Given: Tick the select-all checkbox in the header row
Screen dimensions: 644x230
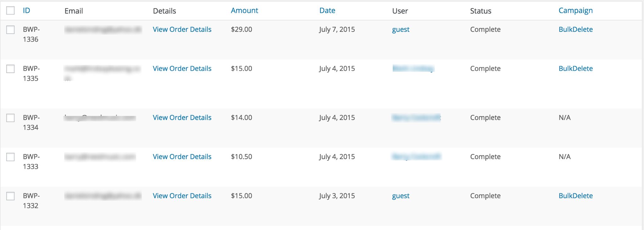Looking at the screenshot, I should click(x=10, y=10).
